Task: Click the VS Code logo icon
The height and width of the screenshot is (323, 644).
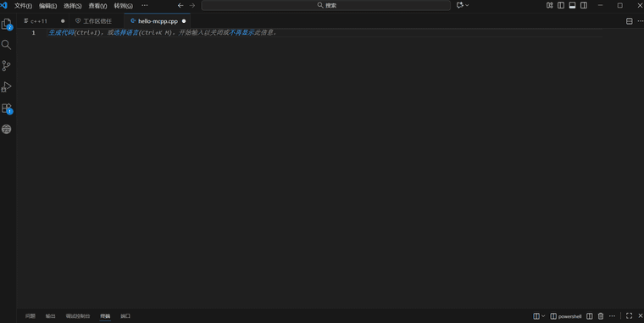Action: tap(4, 5)
